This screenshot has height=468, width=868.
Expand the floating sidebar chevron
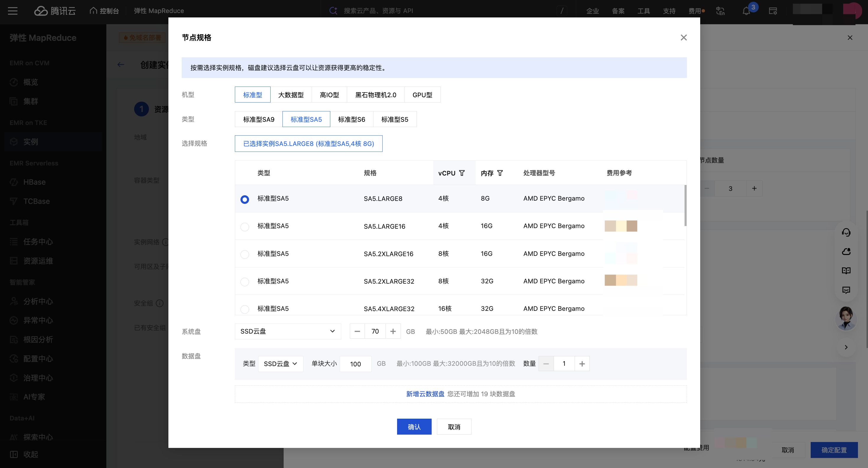(x=846, y=347)
